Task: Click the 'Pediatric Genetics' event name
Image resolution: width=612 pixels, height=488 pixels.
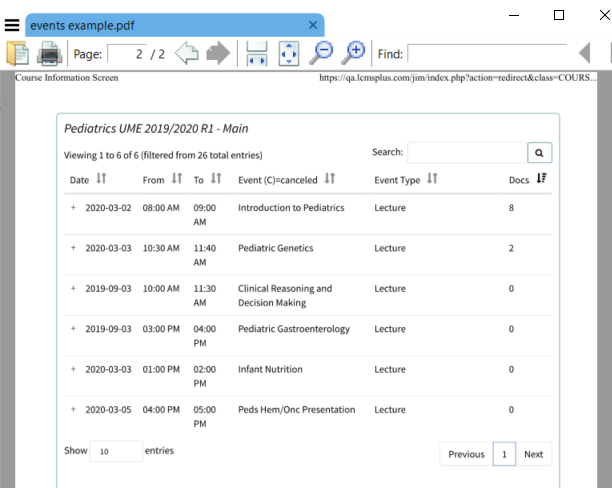Action: click(x=276, y=248)
